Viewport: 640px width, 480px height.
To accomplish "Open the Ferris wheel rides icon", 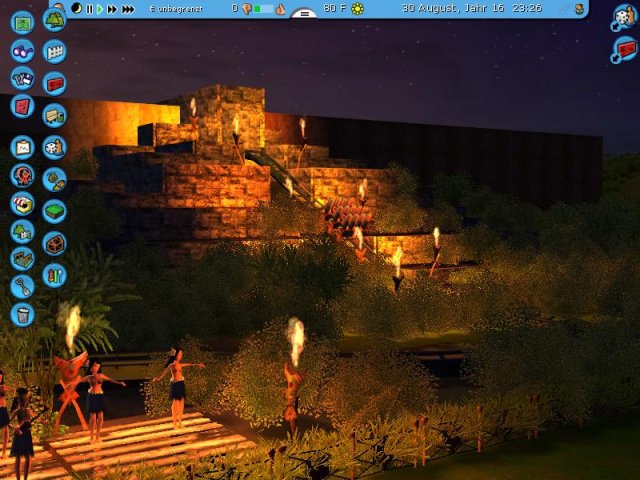I will (x=22, y=176).
